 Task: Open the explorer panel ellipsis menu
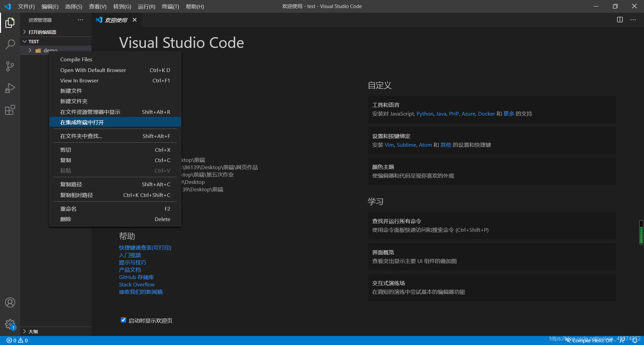tap(80, 20)
